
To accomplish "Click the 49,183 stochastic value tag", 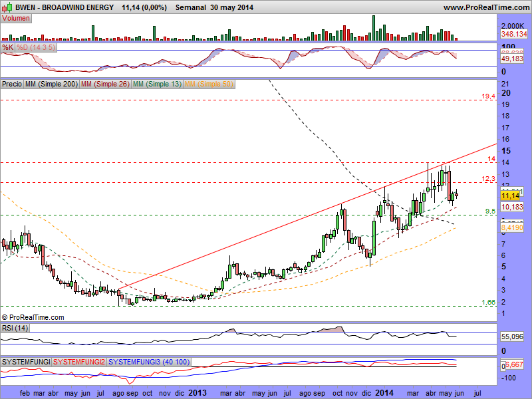I will pyautogui.click(x=512, y=59).
